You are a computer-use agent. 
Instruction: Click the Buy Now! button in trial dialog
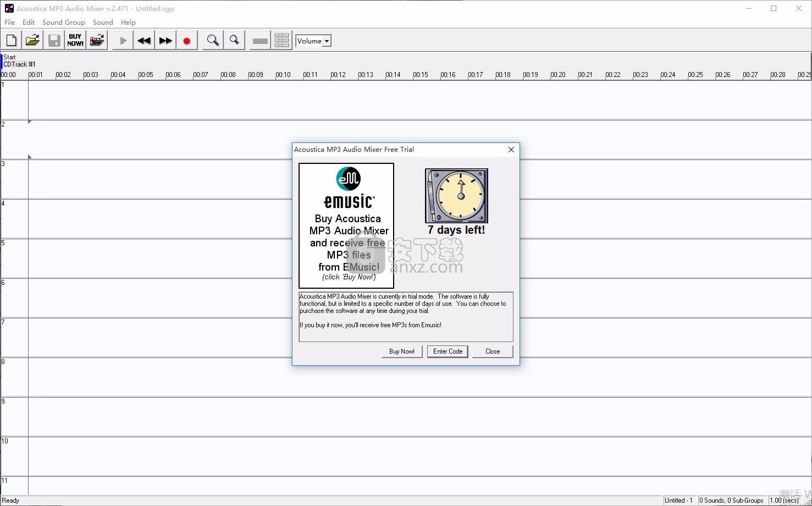(x=402, y=351)
